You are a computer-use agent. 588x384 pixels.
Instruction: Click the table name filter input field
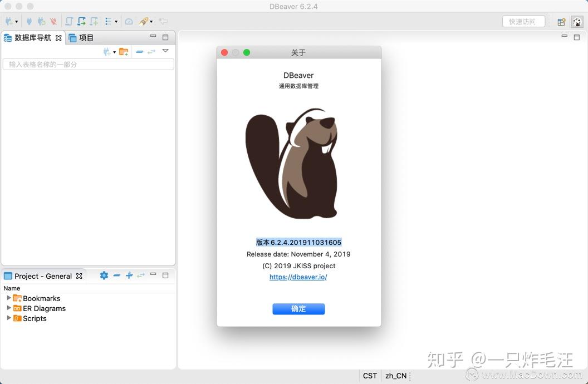pos(88,64)
